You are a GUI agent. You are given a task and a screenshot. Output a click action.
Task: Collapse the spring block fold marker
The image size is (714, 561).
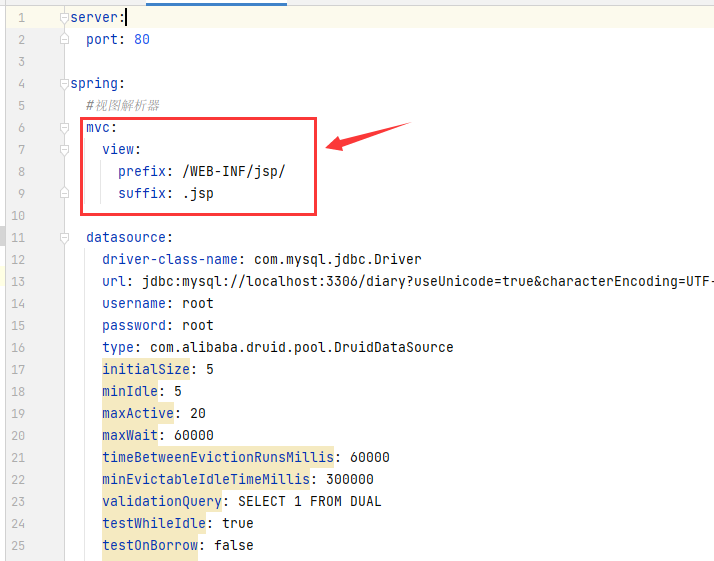coord(64,84)
